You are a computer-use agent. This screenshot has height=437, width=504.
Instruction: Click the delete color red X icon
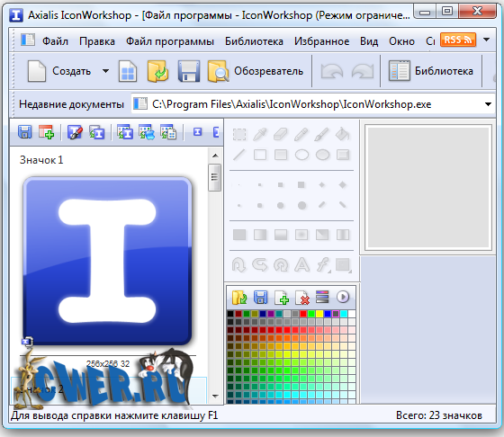pos(302,298)
